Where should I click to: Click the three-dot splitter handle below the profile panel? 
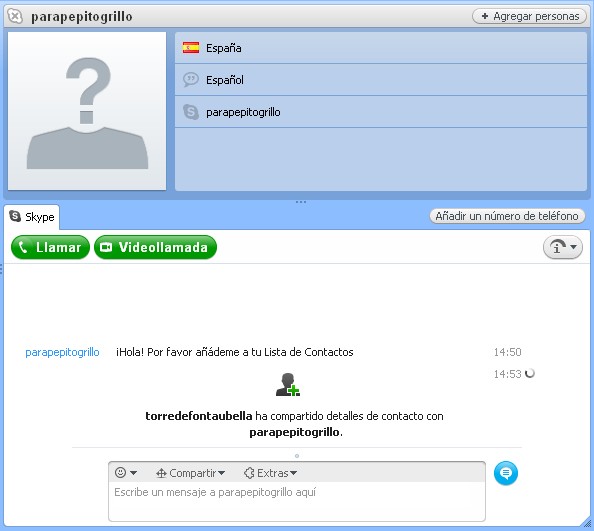[x=301, y=202]
